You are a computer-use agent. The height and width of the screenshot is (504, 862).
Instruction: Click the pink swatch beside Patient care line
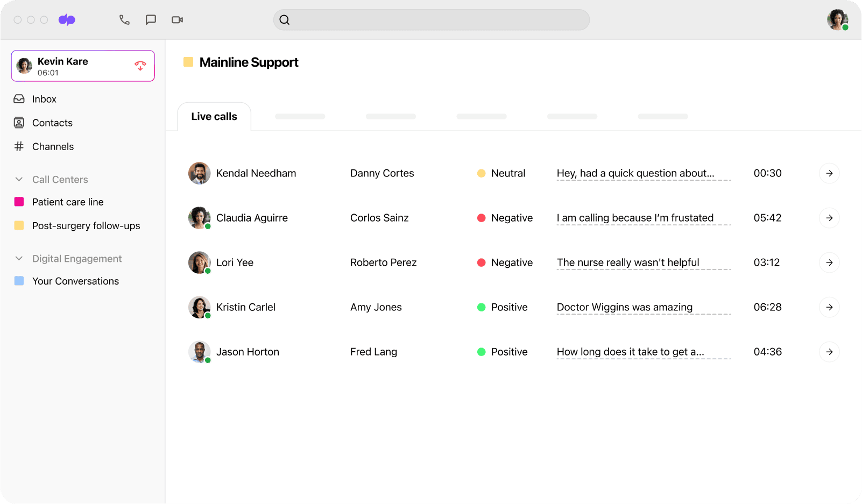[x=19, y=202]
